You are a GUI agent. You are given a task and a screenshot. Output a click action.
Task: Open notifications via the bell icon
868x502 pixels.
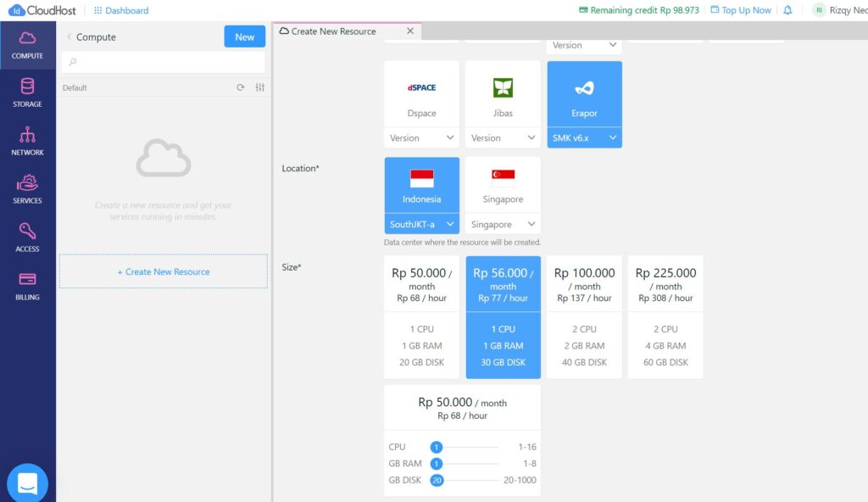click(788, 10)
